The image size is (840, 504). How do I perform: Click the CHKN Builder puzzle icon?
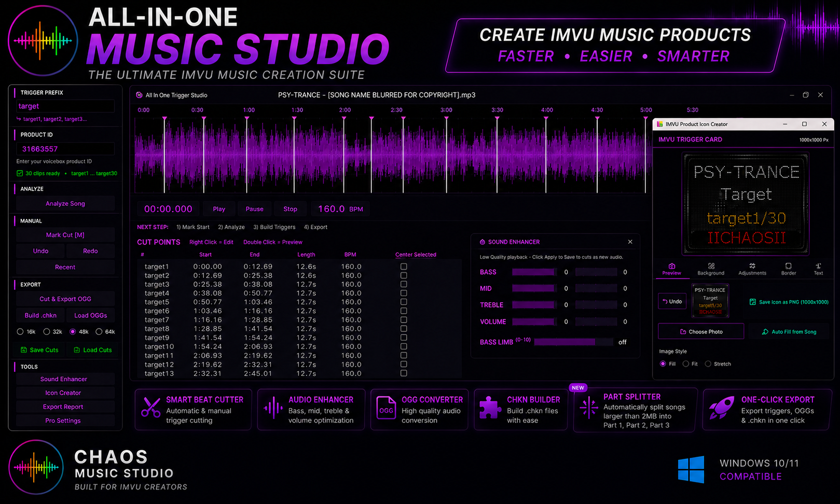pyautogui.click(x=490, y=408)
